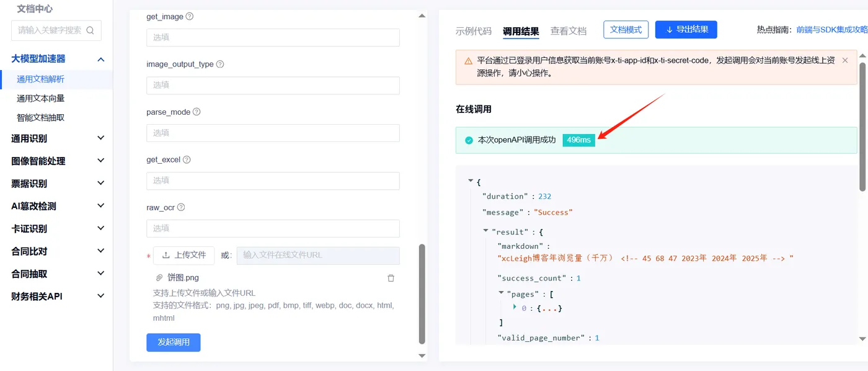This screenshot has height=371, width=868.
Task: Click the 在线调用 section heading
Action: pyautogui.click(x=474, y=109)
